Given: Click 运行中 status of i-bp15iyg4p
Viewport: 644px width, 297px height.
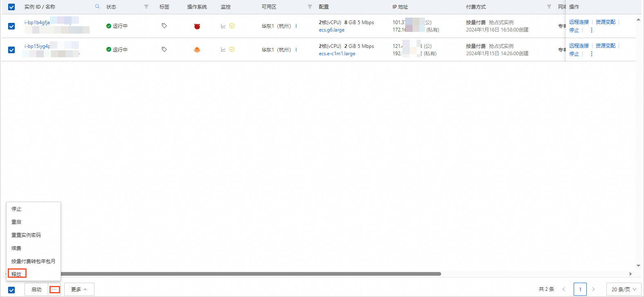Looking at the screenshot, I should (117, 49).
